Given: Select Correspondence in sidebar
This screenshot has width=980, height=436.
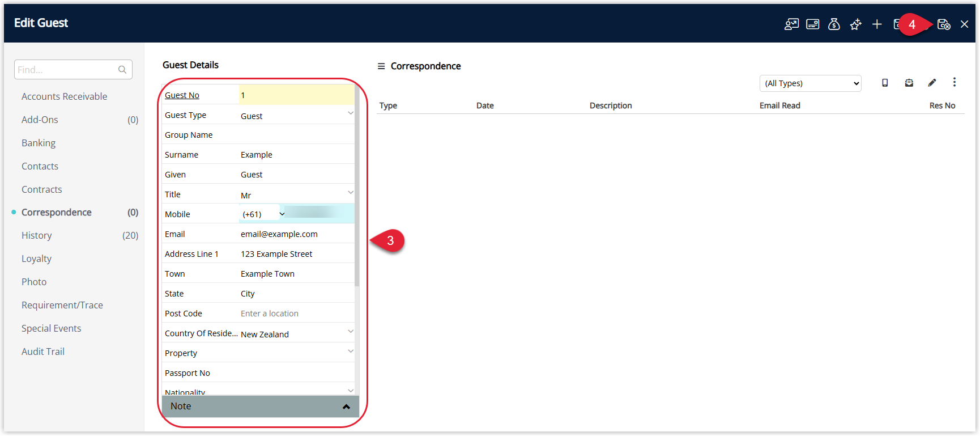Looking at the screenshot, I should [57, 213].
